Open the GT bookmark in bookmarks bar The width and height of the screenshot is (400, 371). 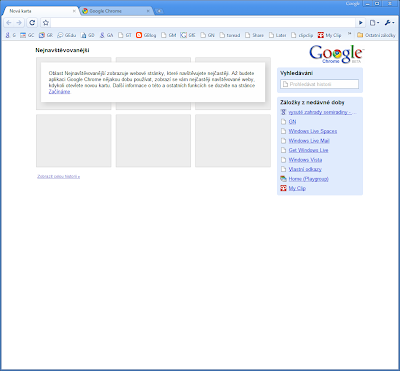pyautogui.click(x=125, y=35)
